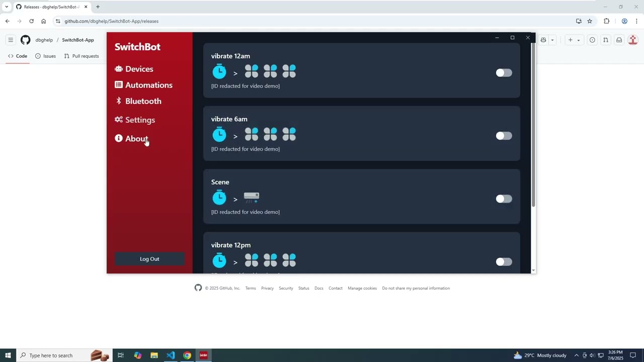Click the 'vibrate 12am' automation title
Image resolution: width=644 pixels, height=362 pixels.
click(230, 56)
